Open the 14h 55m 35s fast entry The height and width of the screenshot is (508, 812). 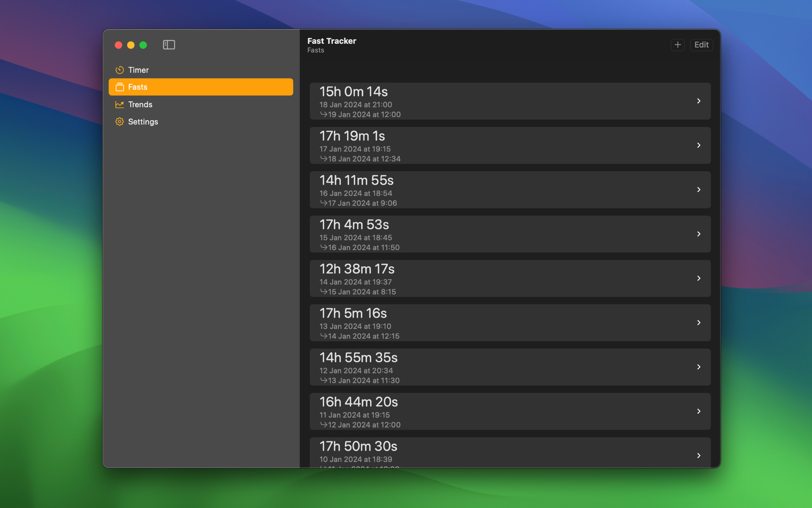click(x=510, y=367)
